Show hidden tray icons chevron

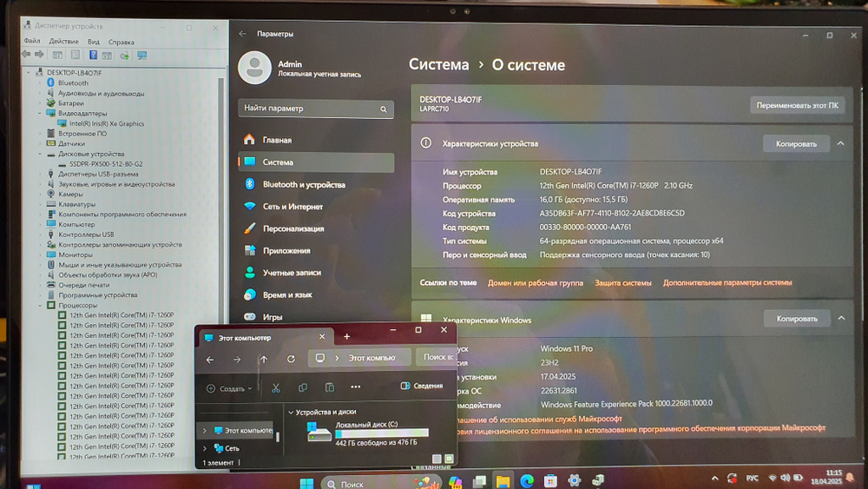tap(714, 478)
